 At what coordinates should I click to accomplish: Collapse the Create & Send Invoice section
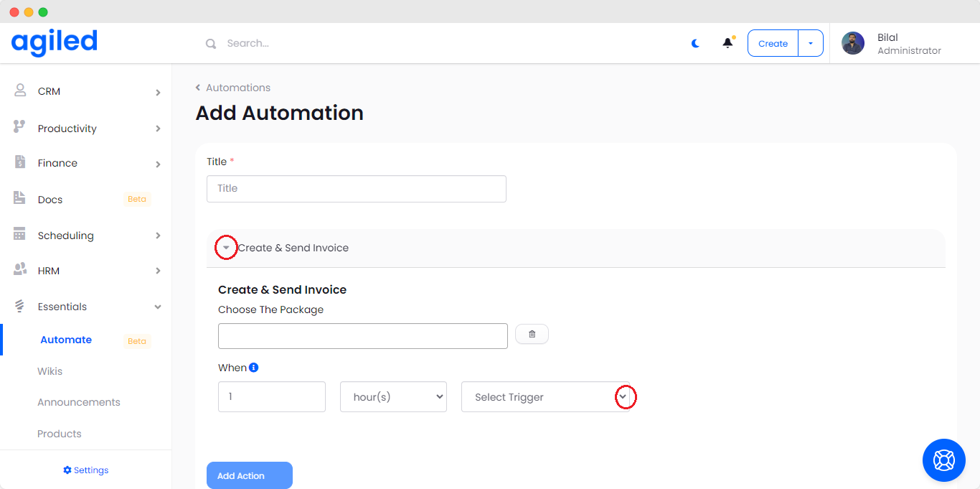[x=226, y=248]
